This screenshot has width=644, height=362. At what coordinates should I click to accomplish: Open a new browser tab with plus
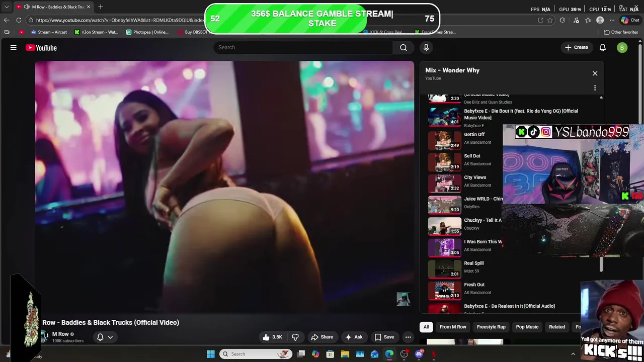point(101,7)
